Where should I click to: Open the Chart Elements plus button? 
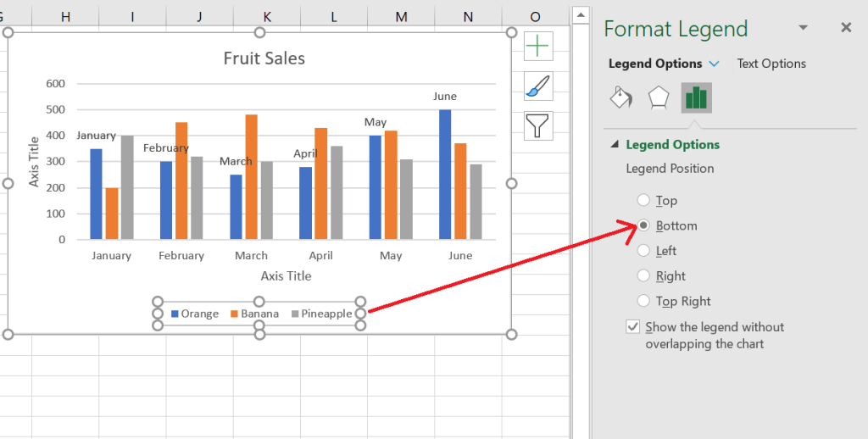click(x=538, y=47)
